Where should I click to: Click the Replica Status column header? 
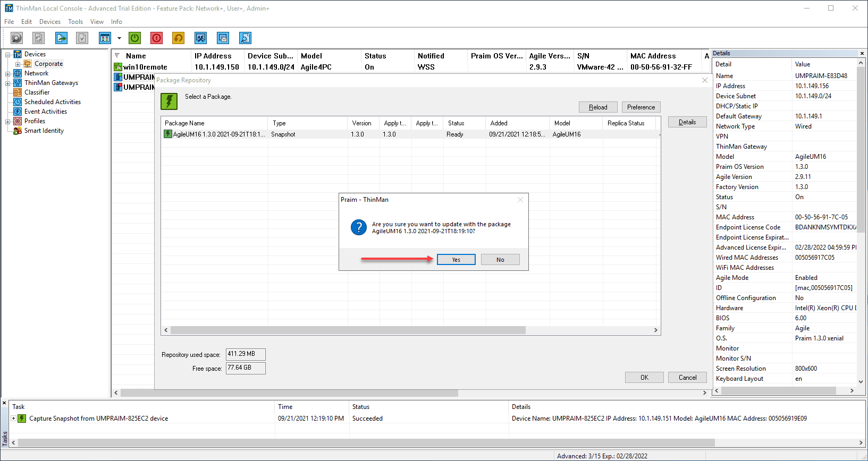(x=629, y=123)
